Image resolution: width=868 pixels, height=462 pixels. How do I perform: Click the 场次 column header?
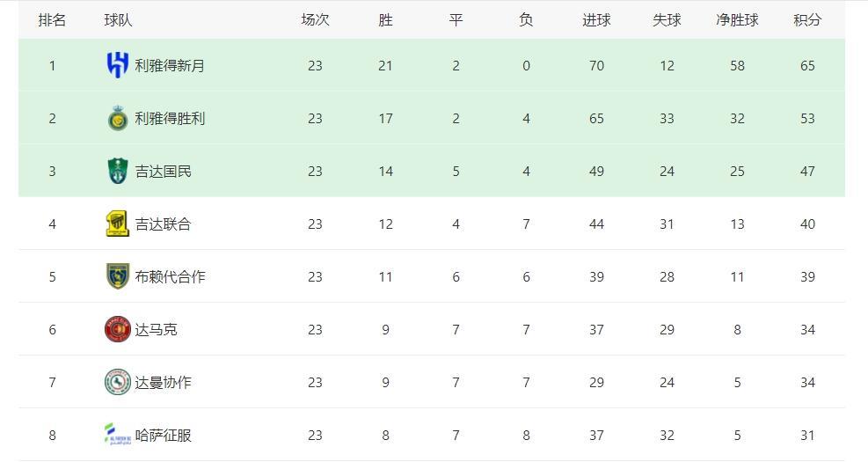315,19
